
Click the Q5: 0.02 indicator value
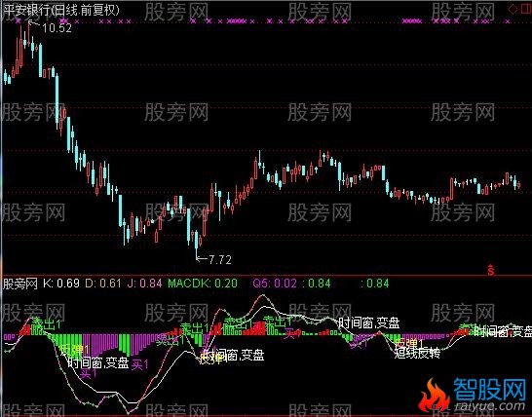coord(275,283)
